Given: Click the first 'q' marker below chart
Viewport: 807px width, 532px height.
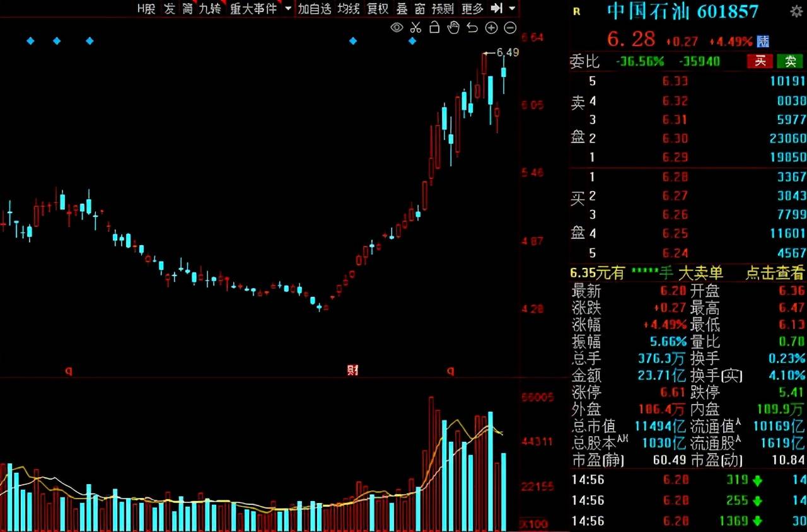Looking at the screenshot, I should point(69,371).
